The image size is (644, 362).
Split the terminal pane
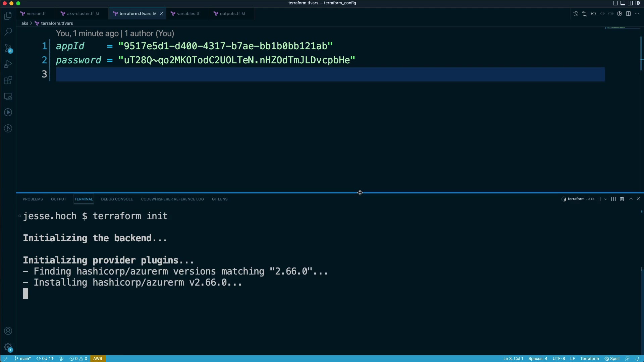click(613, 199)
